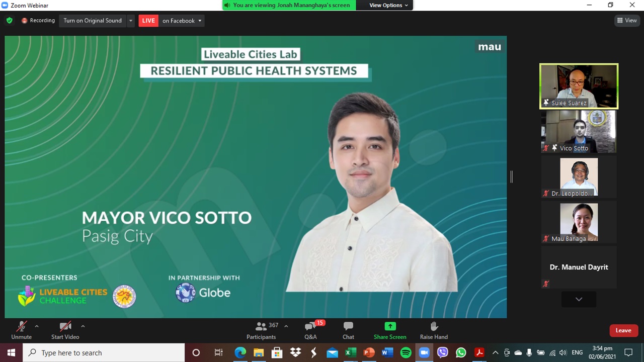The height and width of the screenshot is (362, 644).
Task: Click the Meet Now tray icon
Action: point(507,352)
